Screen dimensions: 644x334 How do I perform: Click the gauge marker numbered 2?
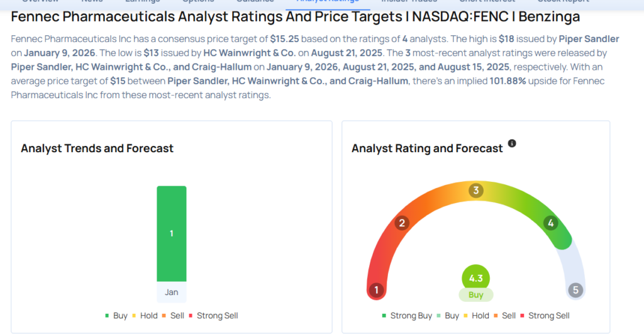coord(402,223)
